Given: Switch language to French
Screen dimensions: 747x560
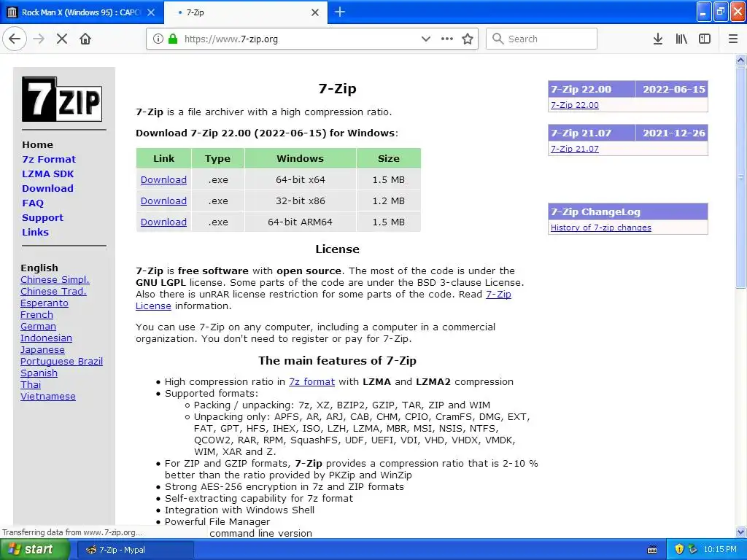Looking at the screenshot, I should pyautogui.click(x=36, y=315).
